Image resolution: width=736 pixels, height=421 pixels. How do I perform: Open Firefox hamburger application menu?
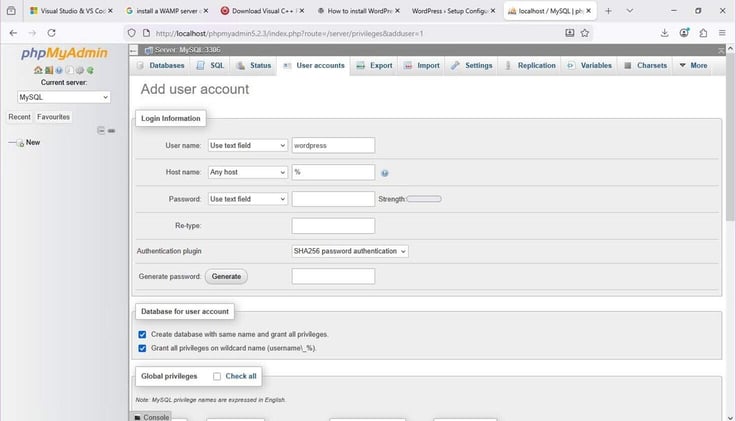(722, 33)
